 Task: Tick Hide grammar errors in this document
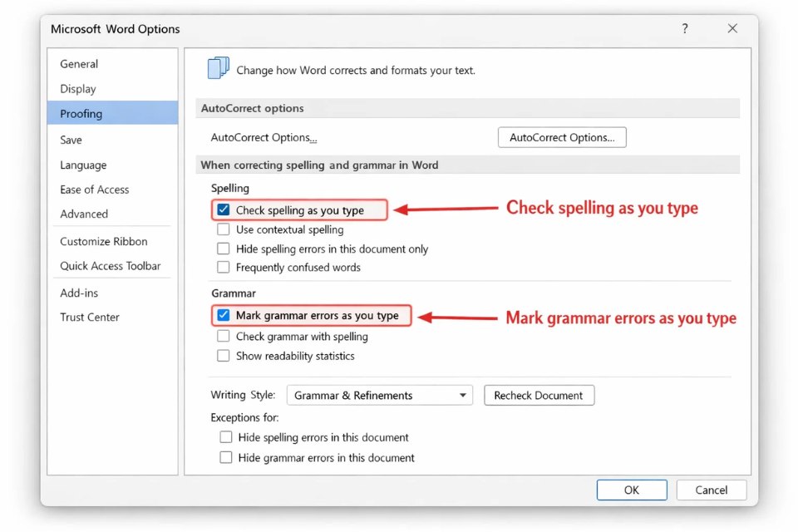[x=226, y=457]
